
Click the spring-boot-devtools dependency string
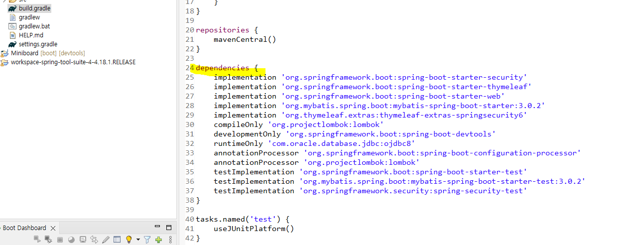pos(390,134)
